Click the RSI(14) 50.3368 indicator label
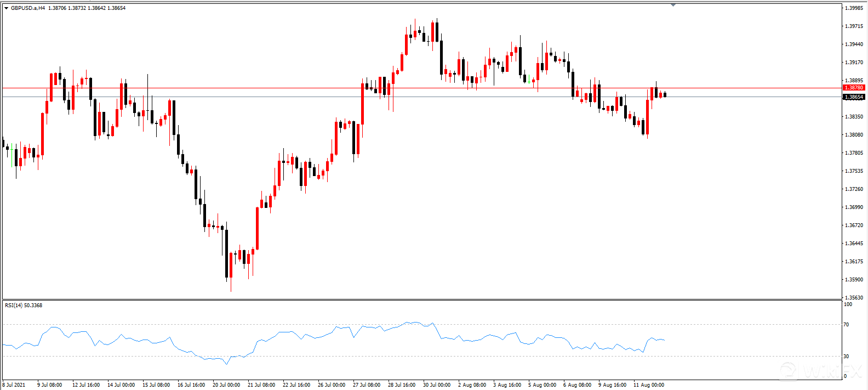The height and width of the screenshot is (390, 868). pyautogui.click(x=24, y=305)
